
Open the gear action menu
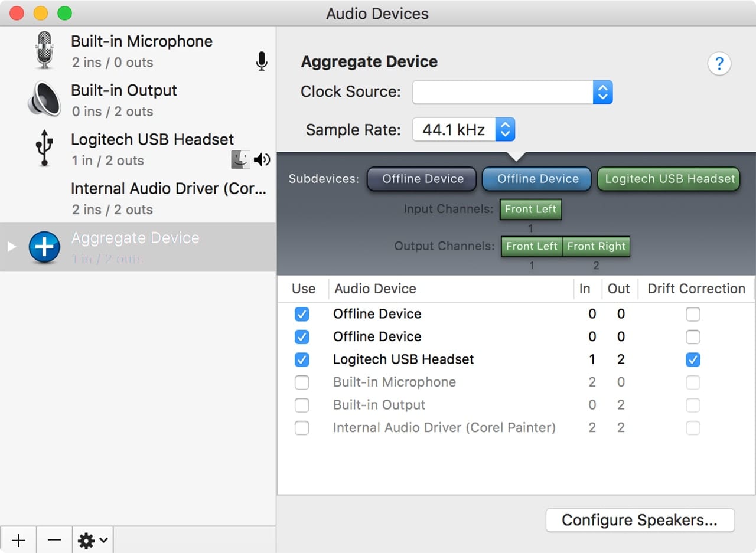[x=93, y=540]
